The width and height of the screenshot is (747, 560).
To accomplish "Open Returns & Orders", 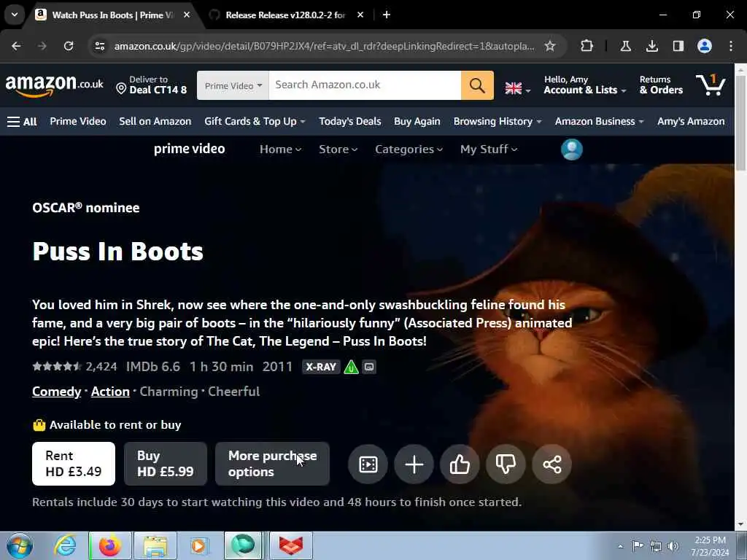I will 661,85.
